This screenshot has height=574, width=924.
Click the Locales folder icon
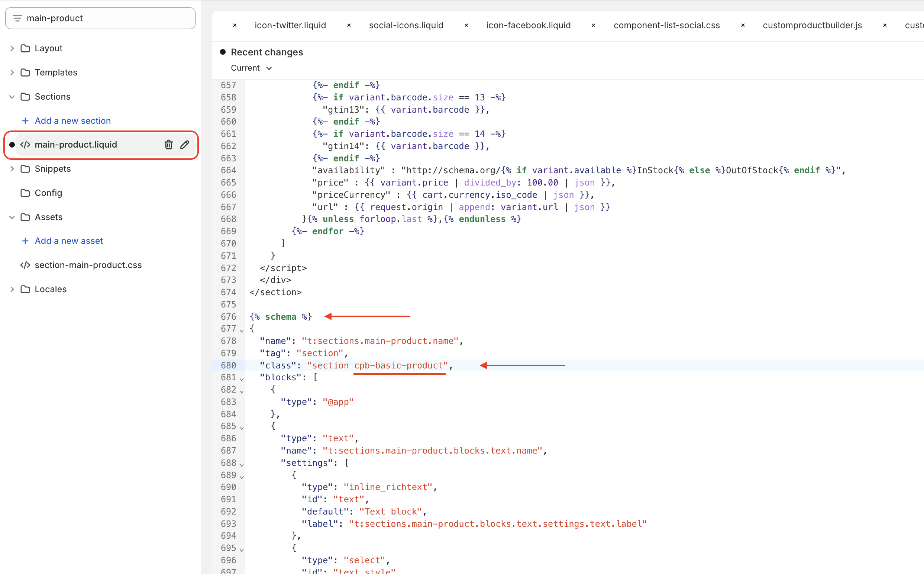click(x=25, y=289)
